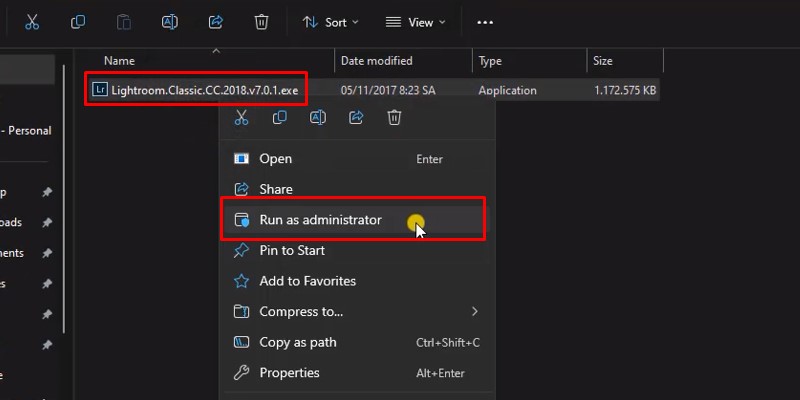800x400 pixels.
Task: Choose Add to Favorites
Action: (x=357, y=281)
